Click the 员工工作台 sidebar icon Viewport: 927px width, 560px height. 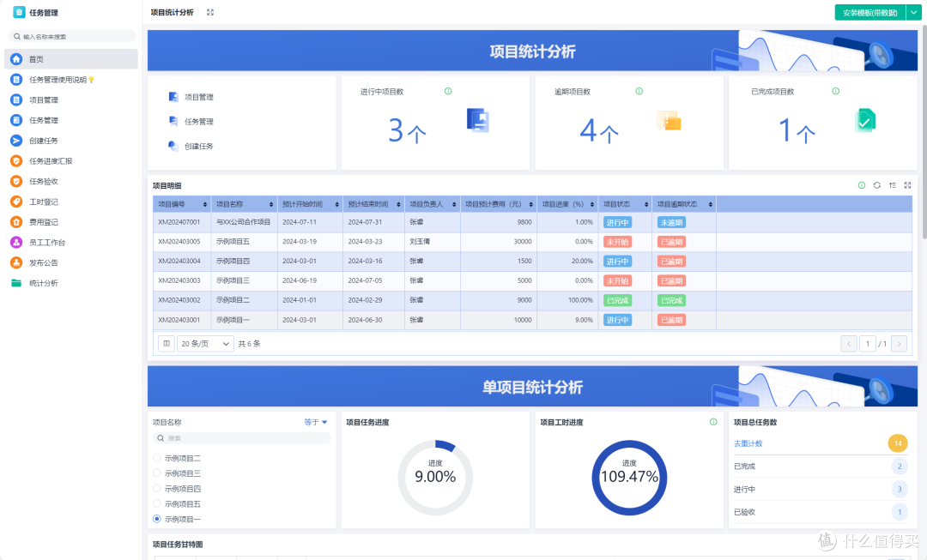[16, 243]
